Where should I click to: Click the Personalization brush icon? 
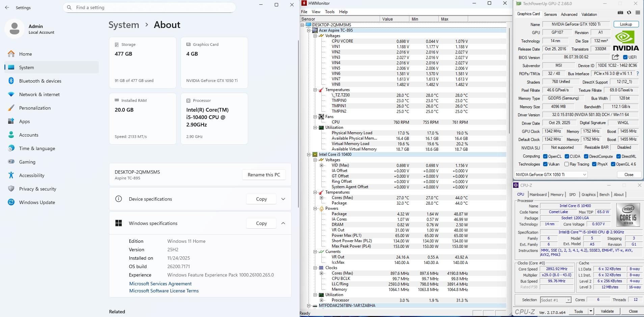[11, 108]
